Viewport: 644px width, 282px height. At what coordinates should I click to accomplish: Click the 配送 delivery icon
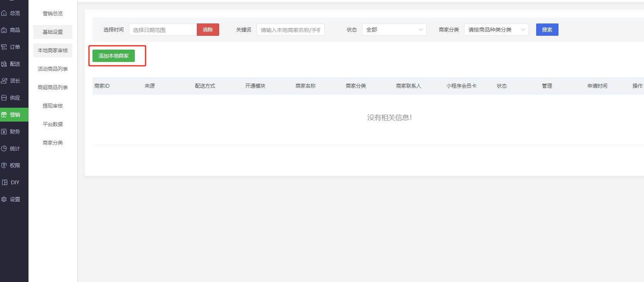(4, 64)
